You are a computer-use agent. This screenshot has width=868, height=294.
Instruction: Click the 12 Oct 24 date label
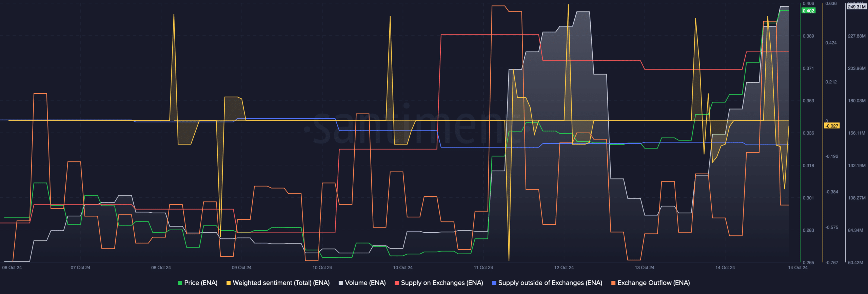pos(564,268)
